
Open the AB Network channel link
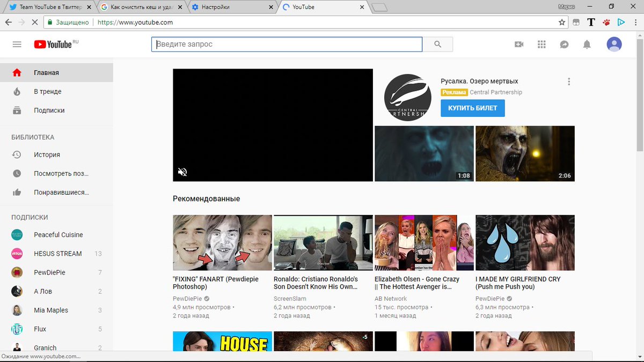click(391, 299)
